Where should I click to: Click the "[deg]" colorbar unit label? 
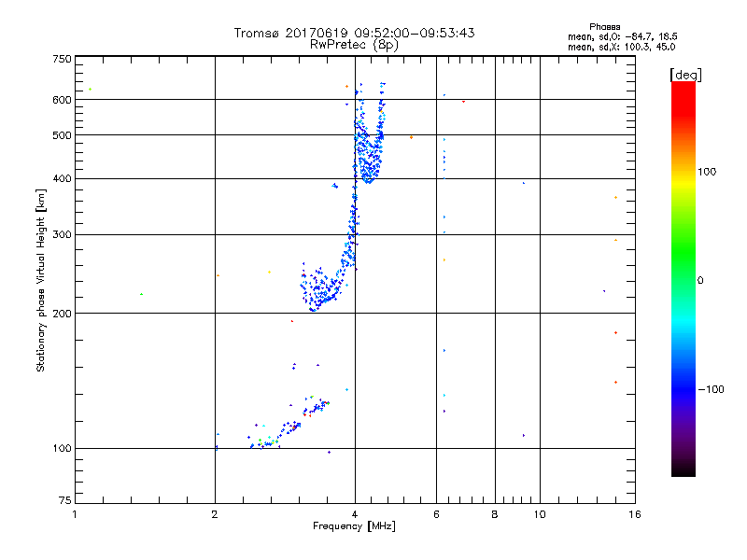click(x=685, y=75)
